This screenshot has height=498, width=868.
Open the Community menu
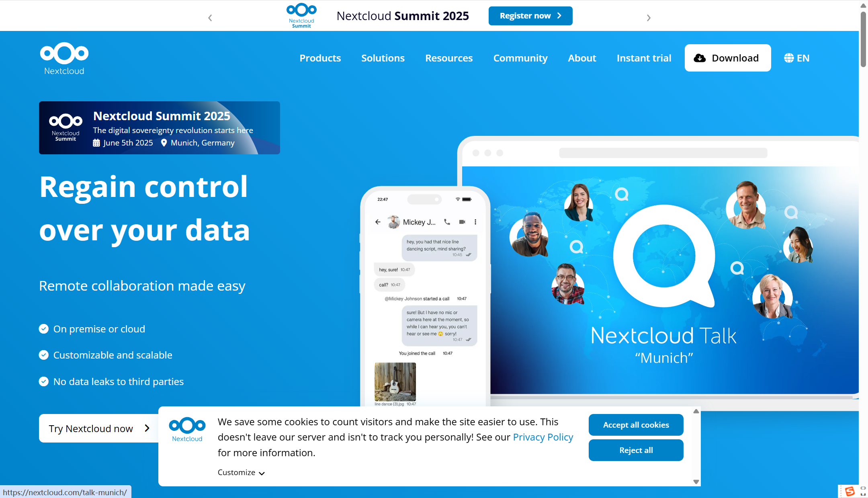pyautogui.click(x=520, y=58)
